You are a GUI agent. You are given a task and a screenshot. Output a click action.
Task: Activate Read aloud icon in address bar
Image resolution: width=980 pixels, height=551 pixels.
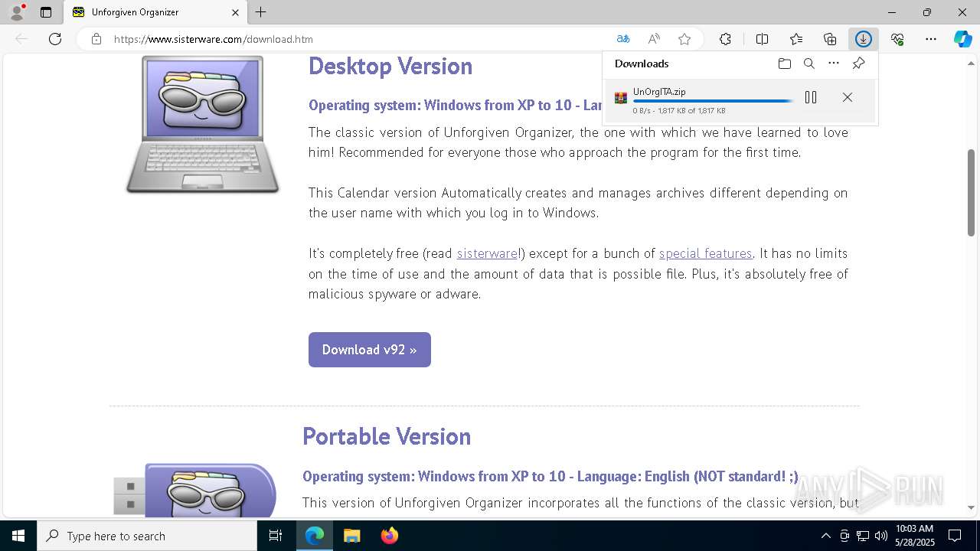(x=654, y=39)
